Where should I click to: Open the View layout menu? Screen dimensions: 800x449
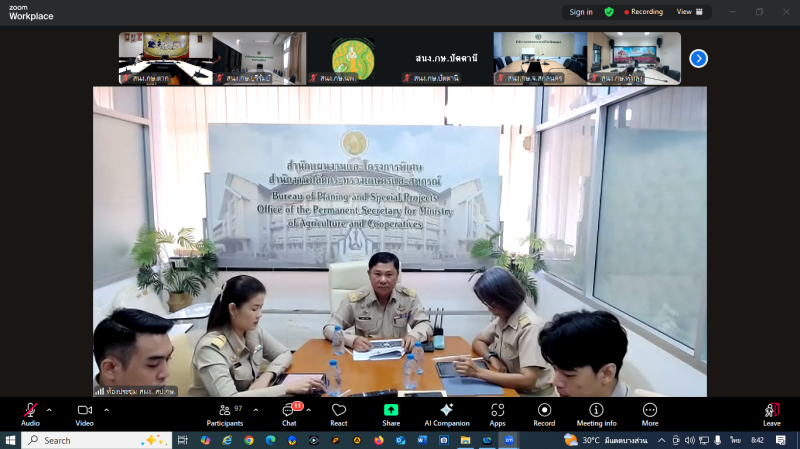(x=689, y=12)
